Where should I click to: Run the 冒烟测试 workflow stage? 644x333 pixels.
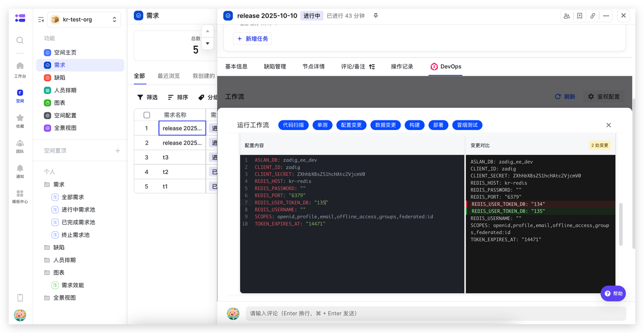tap(467, 125)
